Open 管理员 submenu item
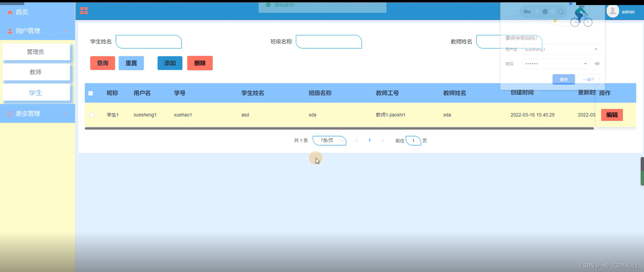 36,52
